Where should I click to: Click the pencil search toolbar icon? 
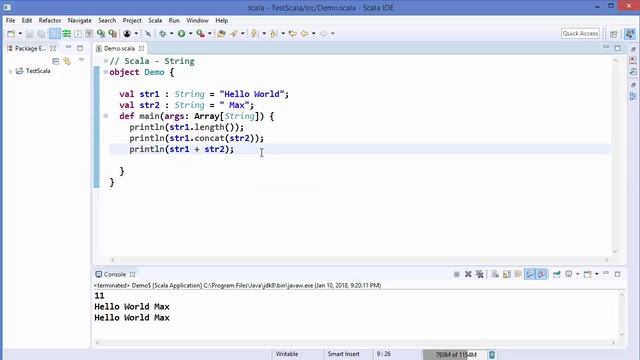(x=234, y=34)
